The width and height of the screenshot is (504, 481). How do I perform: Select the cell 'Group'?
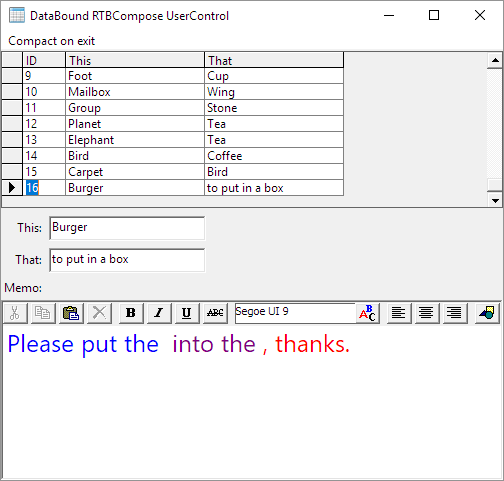click(135, 108)
